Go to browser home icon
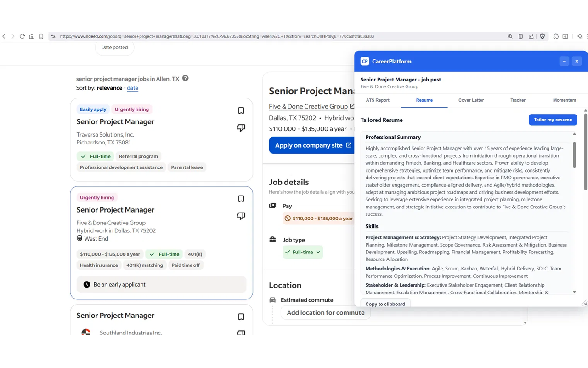 point(32,36)
